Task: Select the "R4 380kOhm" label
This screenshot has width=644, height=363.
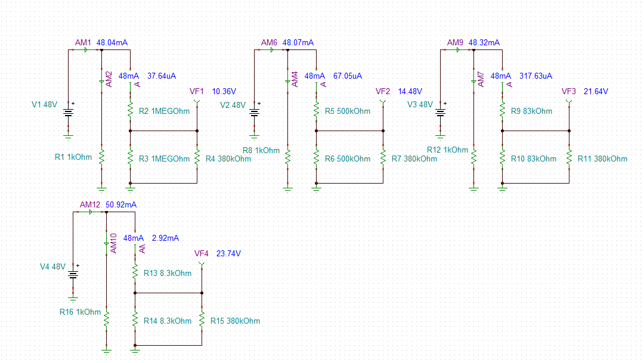Action: (x=228, y=159)
